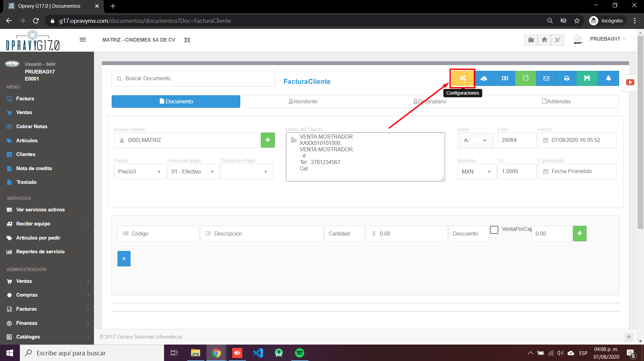Image resolution: width=644 pixels, height=361 pixels.
Task: Click the fullscreen icon beside company name
Action: click(187, 40)
